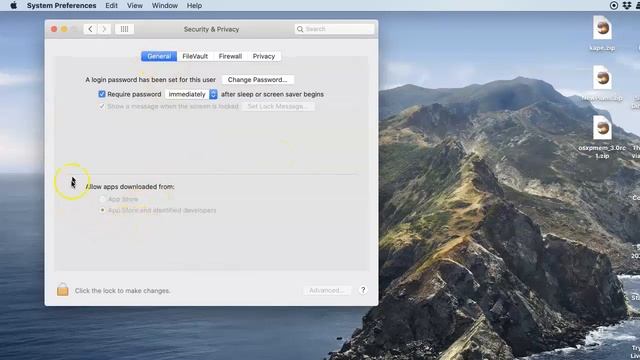Go forward with the right arrow button
Screen dimensions: 640x360
coord(104,29)
